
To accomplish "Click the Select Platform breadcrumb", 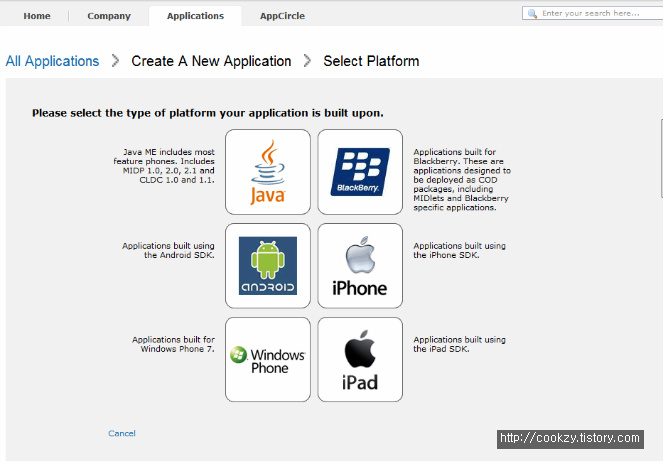I will (371, 61).
